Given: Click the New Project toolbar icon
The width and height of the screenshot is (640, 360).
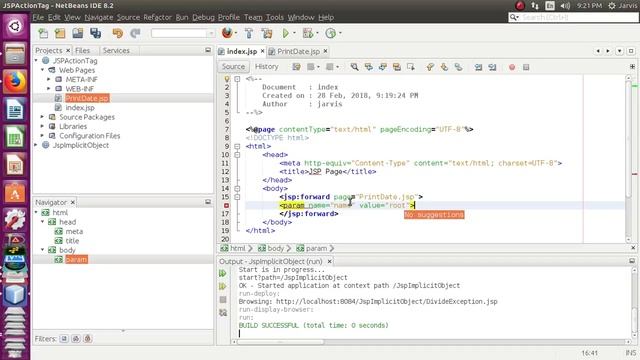Looking at the screenshot, I should pyautogui.click(x=60, y=33).
